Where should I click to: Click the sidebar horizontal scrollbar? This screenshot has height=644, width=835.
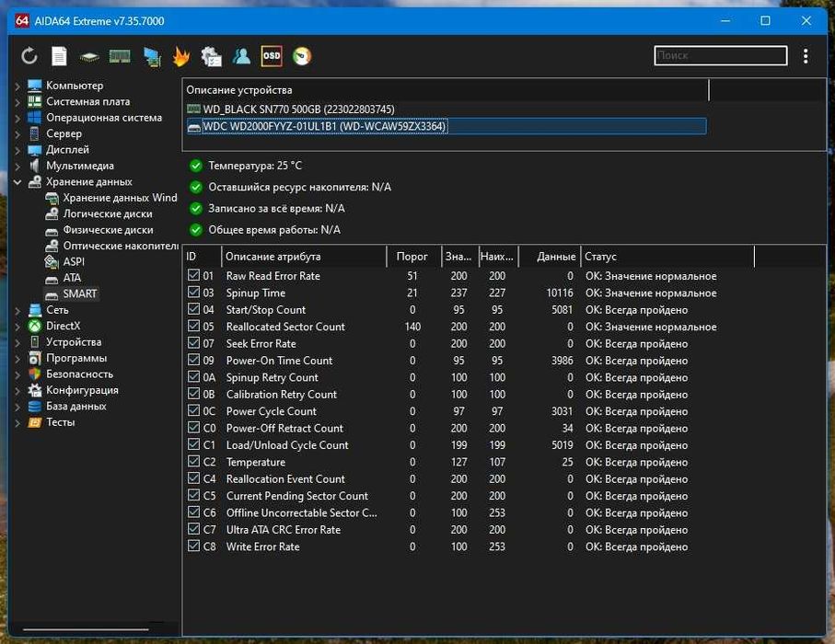(x=87, y=629)
